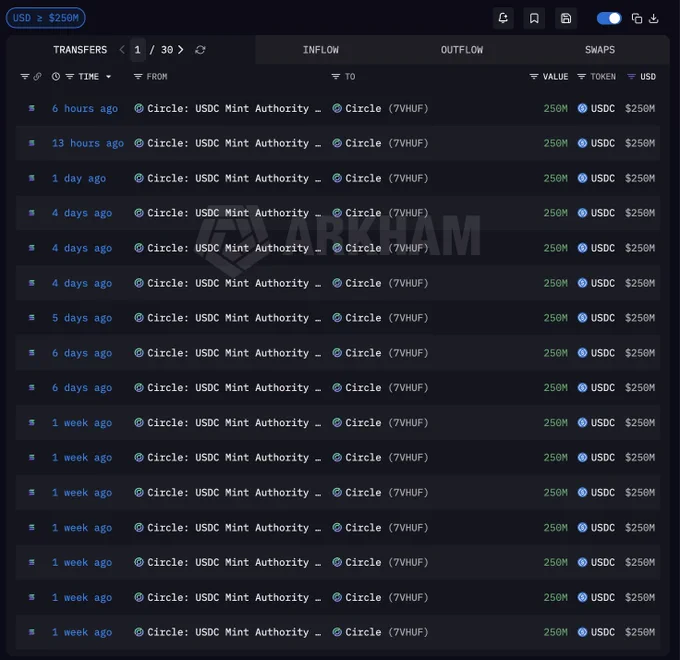This screenshot has height=660, width=680.
Task: Go to next transfers page
Action: pos(181,50)
